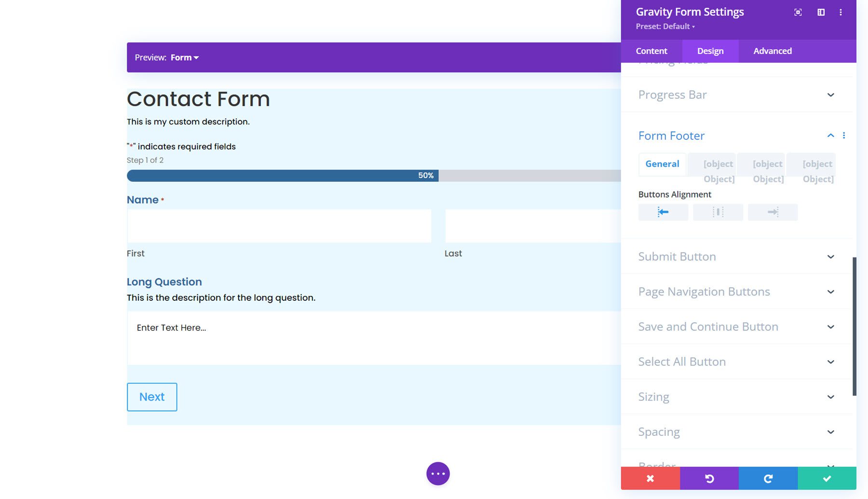Open the Preset: Default dropdown

click(665, 27)
